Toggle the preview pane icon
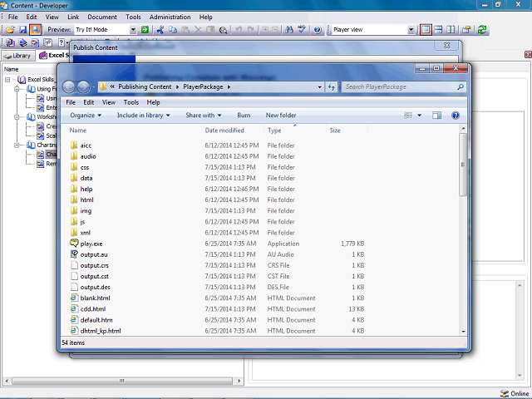This screenshot has height=399, width=532. tap(436, 116)
